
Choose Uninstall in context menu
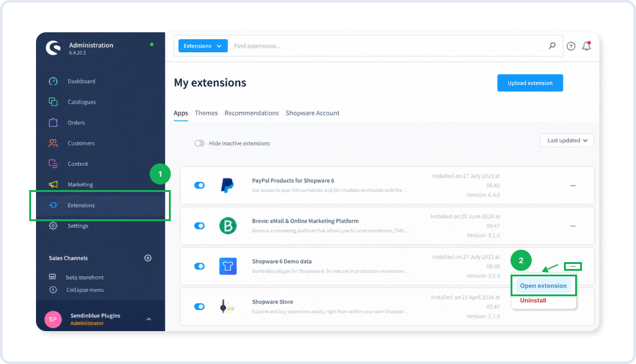pyautogui.click(x=533, y=300)
